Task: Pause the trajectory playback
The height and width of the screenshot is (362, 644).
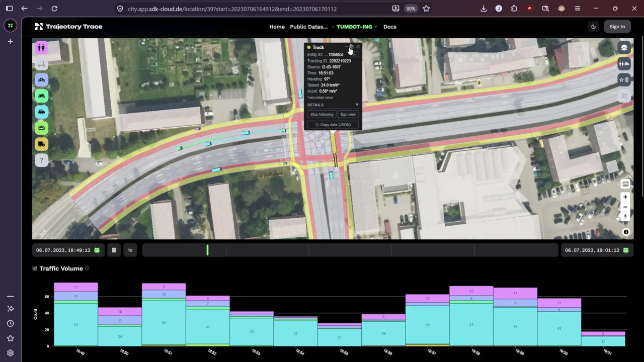Action: point(114,250)
